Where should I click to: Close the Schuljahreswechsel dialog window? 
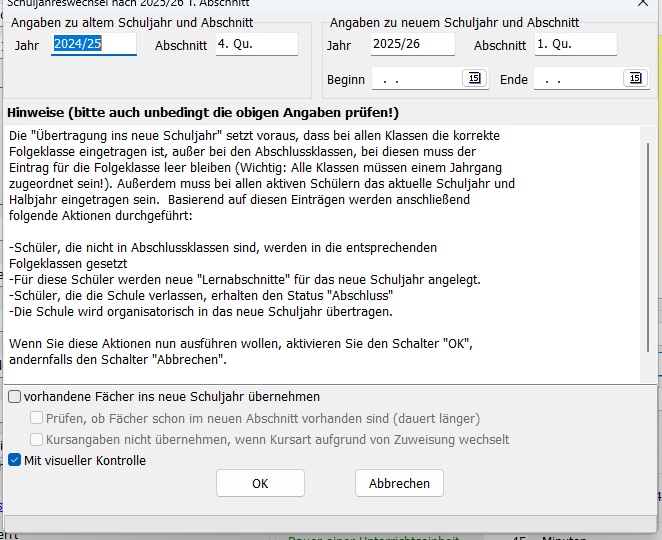point(643,3)
